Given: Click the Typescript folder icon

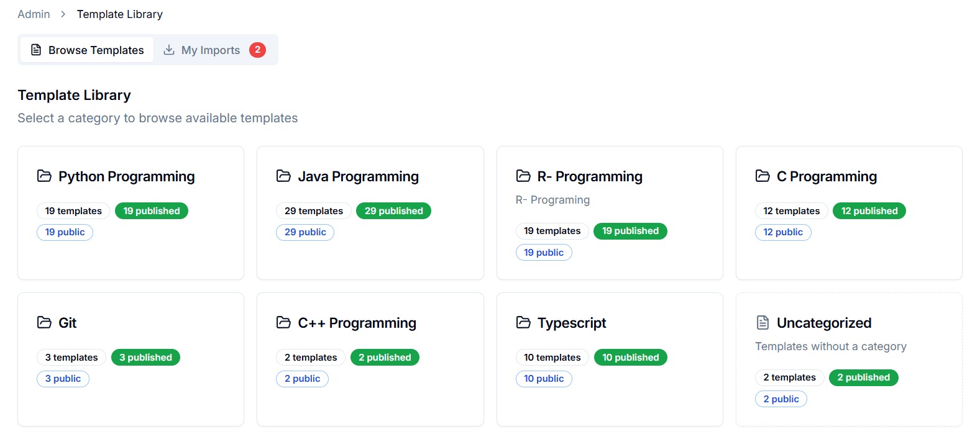Looking at the screenshot, I should click(x=523, y=323).
